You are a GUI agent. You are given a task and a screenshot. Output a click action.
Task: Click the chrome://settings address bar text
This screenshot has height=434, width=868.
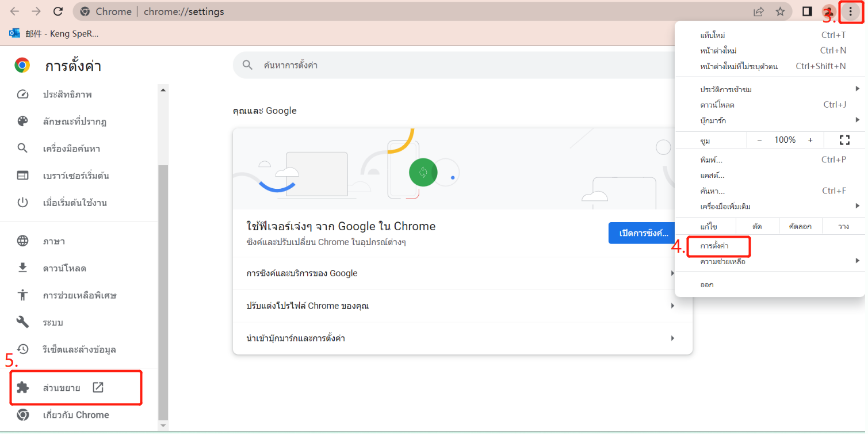(x=183, y=12)
